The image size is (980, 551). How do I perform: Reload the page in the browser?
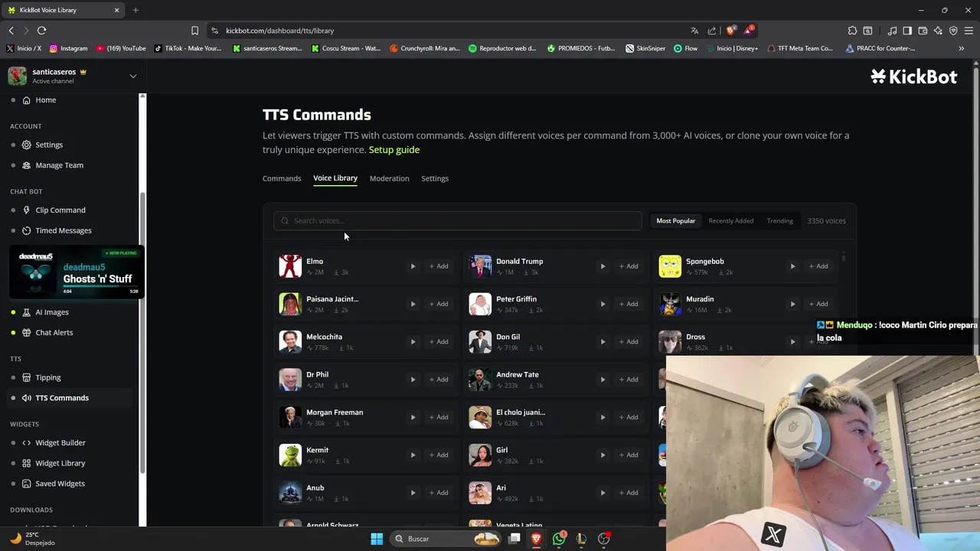point(41,31)
